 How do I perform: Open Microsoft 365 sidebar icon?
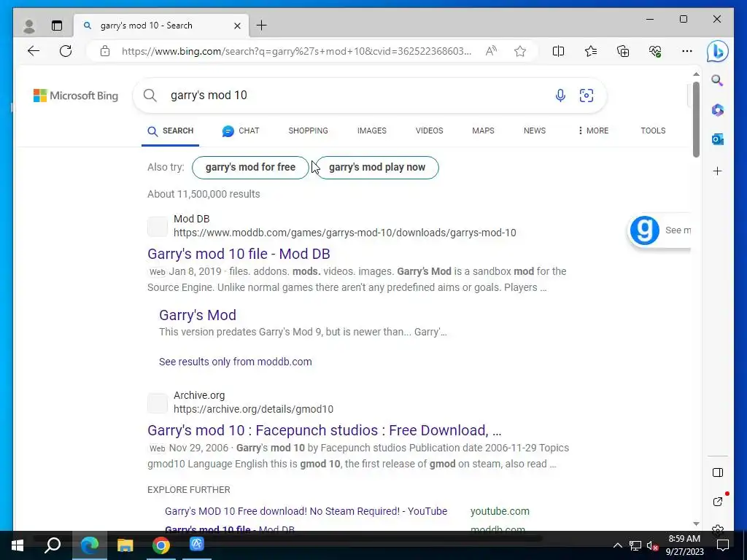718,110
